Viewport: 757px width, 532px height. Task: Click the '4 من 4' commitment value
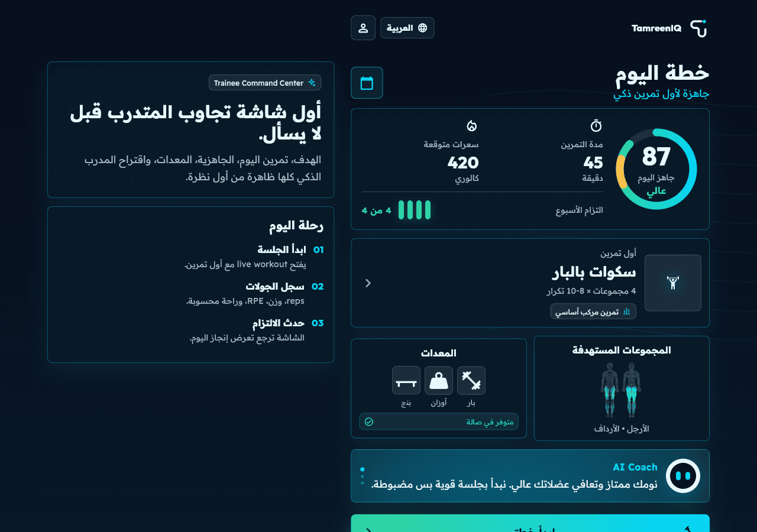pyautogui.click(x=376, y=210)
